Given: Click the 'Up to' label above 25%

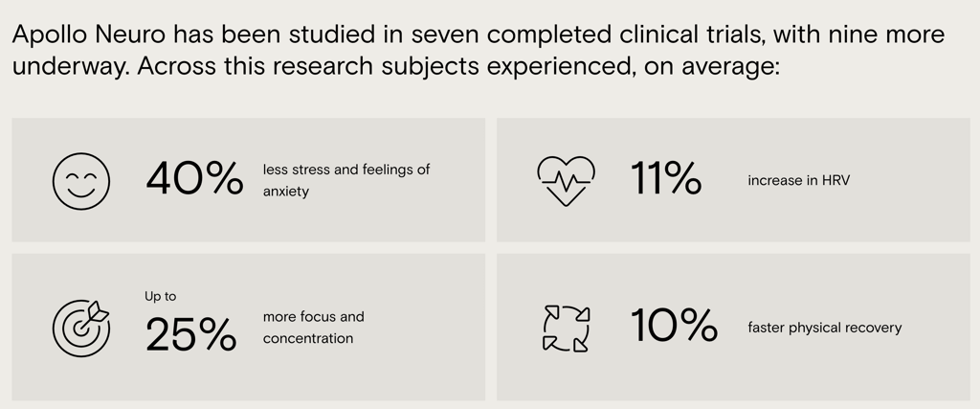Looking at the screenshot, I should coord(161,296).
